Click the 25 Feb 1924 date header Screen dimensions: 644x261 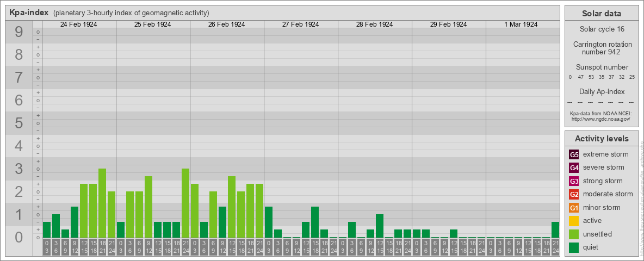point(153,24)
